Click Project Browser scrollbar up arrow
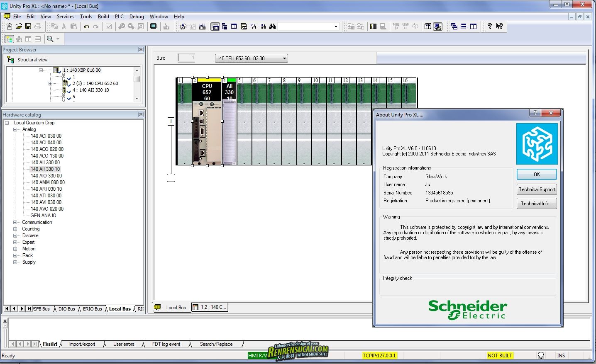The height and width of the screenshot is (364, 596). [x=137, y=70]
